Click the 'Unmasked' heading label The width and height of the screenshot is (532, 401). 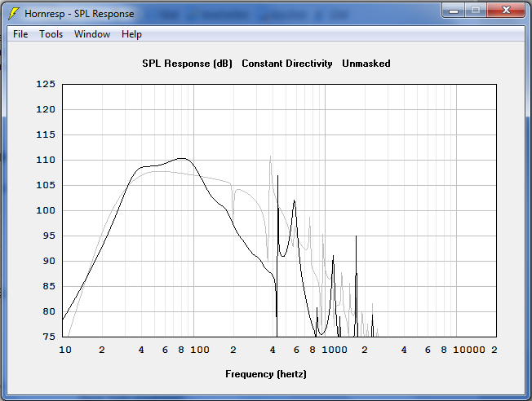(366, 64)
